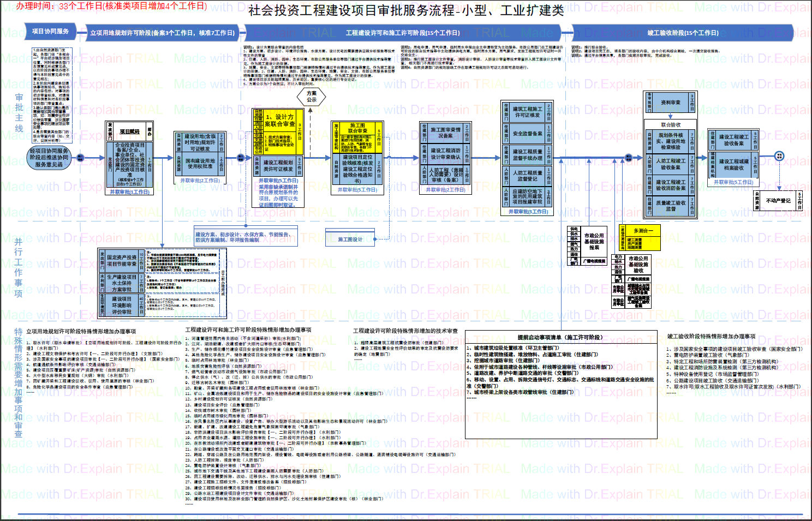Click the 不动产登记 box

tap(778, 201)
